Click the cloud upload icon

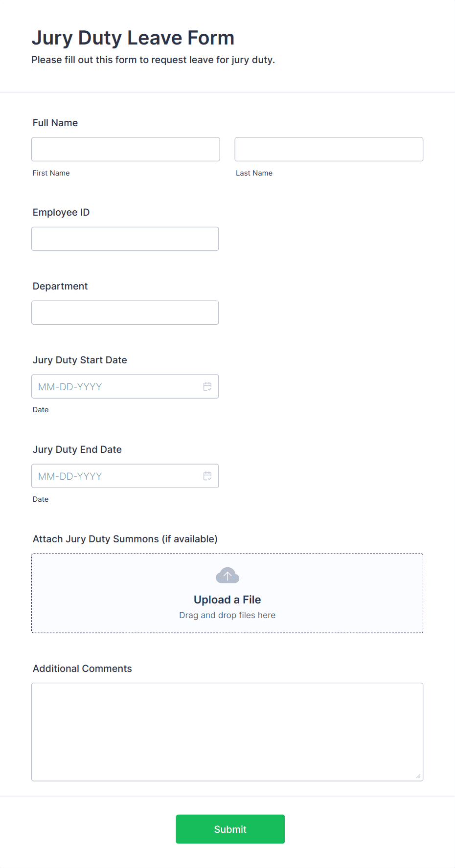click(227, 575)
